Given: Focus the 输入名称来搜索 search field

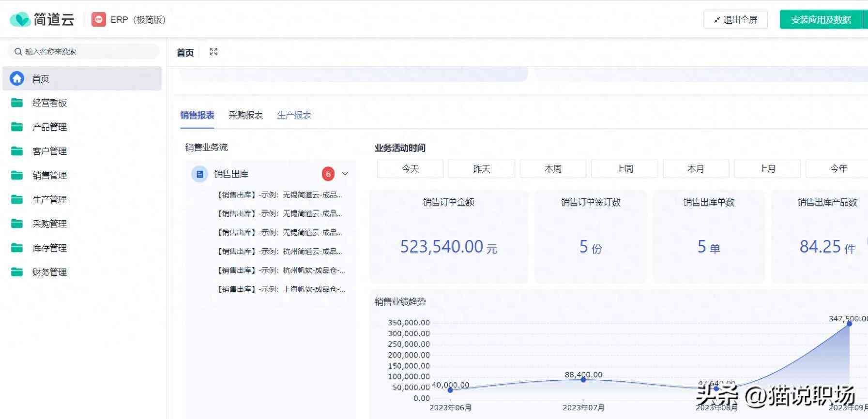Looking at the screenshot, I should (83, 51).
